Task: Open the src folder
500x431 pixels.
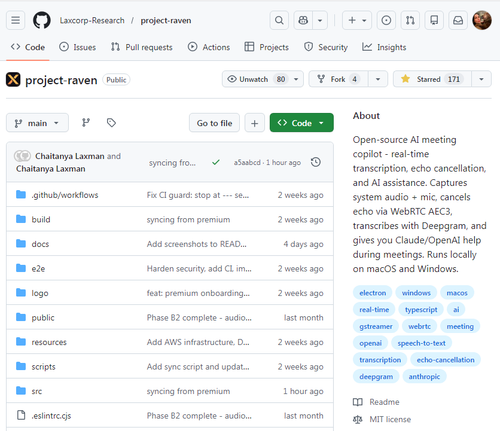Action: tap(37, 391)
